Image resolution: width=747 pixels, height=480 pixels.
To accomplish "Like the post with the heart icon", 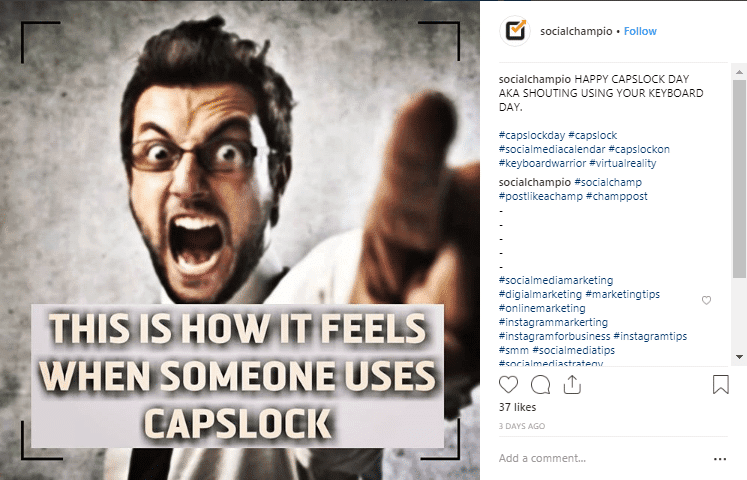I will tap(508, 385).
